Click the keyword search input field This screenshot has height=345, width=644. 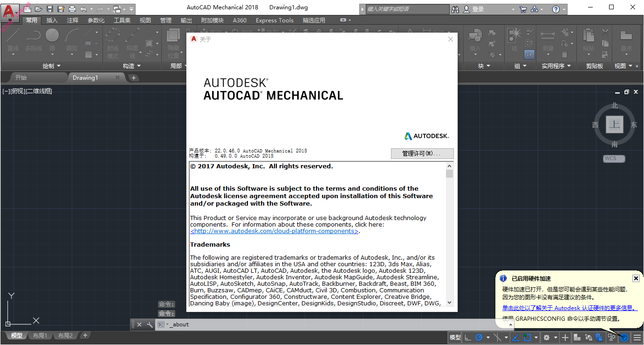click(407, 9)
